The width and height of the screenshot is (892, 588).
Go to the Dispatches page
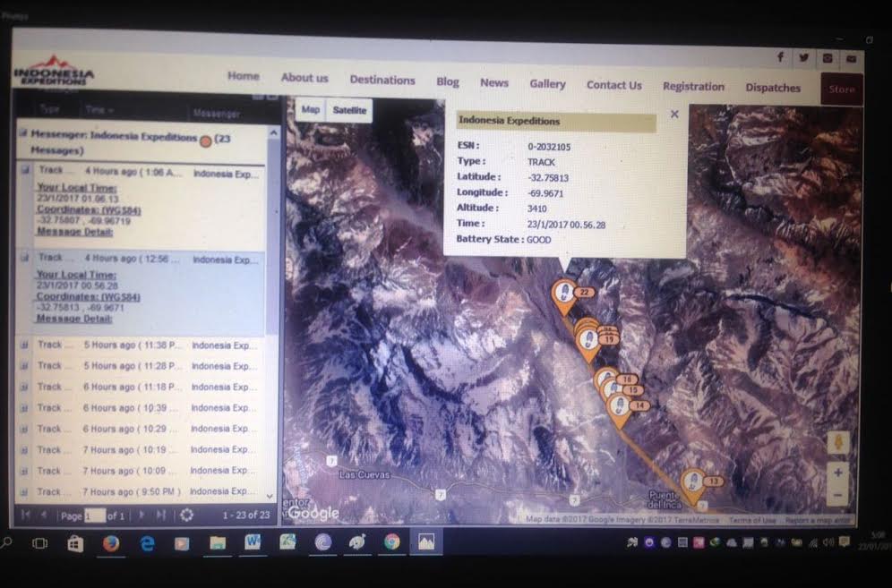tap(773, 88)
